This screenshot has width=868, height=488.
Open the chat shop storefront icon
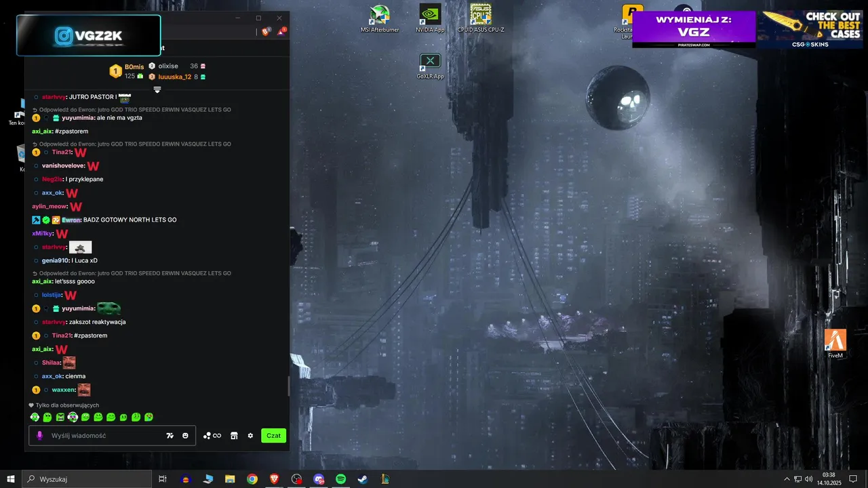tap(234, 436)
